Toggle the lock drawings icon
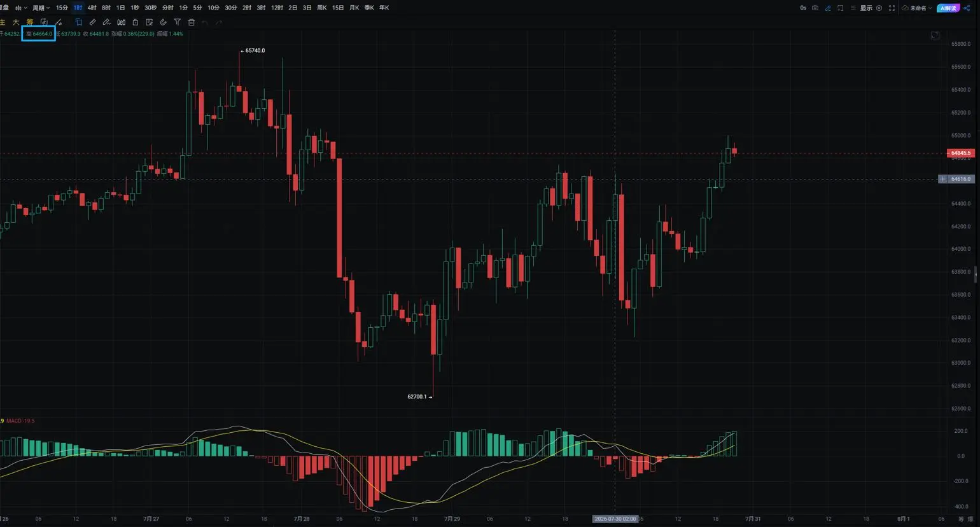 (135, 22)
